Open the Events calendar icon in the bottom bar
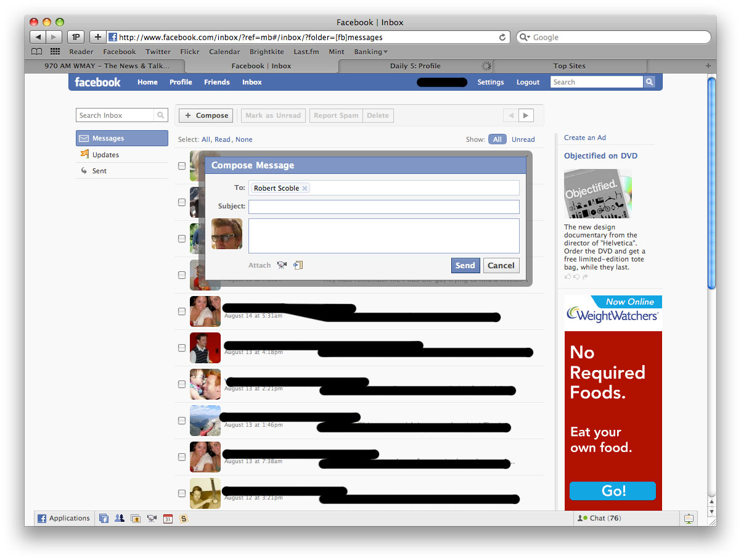 [x=168, y=519]
